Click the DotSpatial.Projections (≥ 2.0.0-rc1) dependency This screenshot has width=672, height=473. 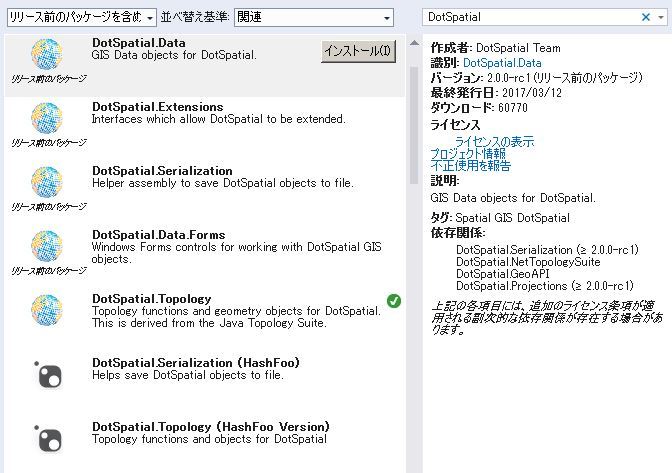545,286
